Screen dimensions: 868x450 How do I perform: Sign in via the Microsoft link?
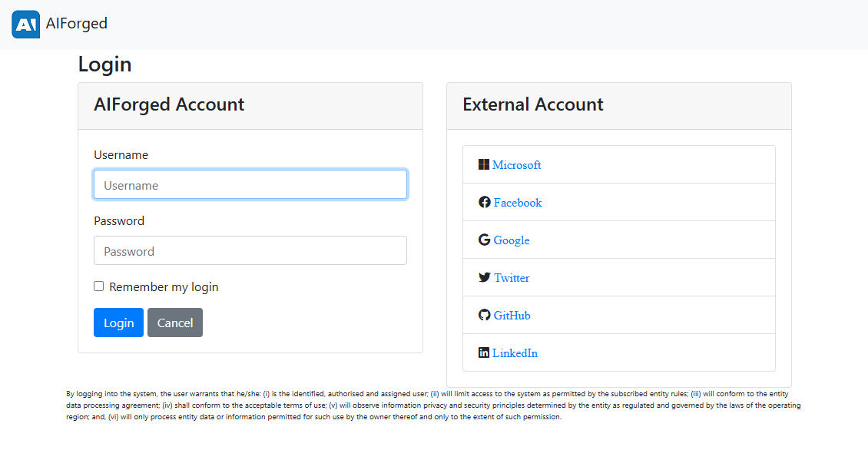[x=516, y=165]
